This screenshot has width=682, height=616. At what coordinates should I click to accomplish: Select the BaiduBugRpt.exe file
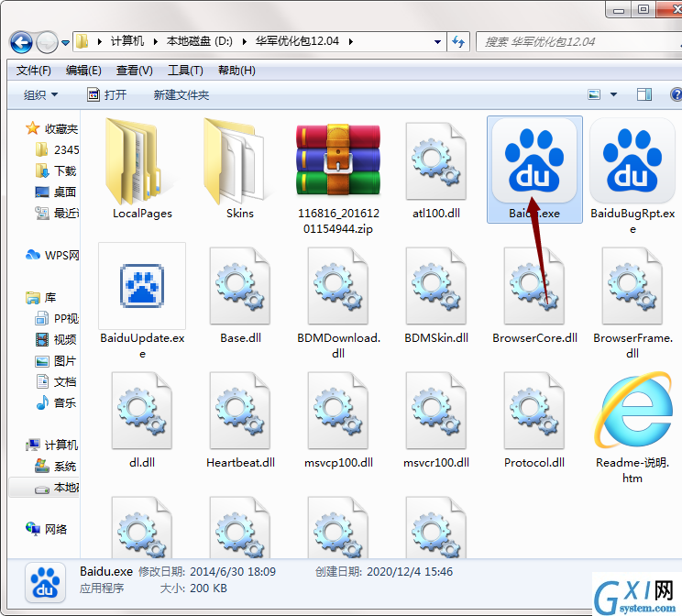[632, 176]
